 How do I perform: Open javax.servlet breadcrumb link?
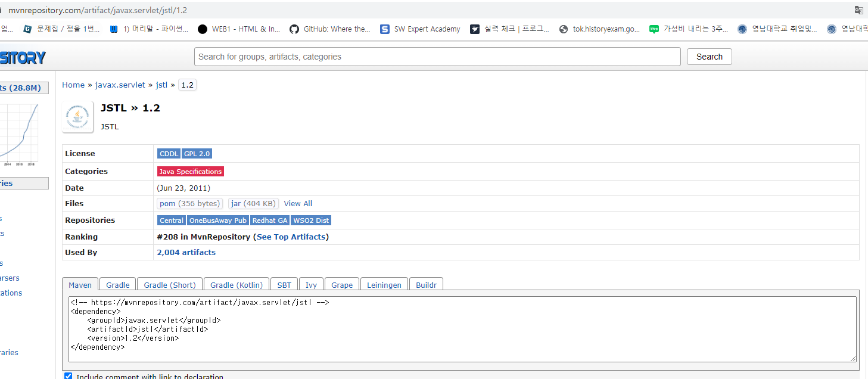pos(120,85)
